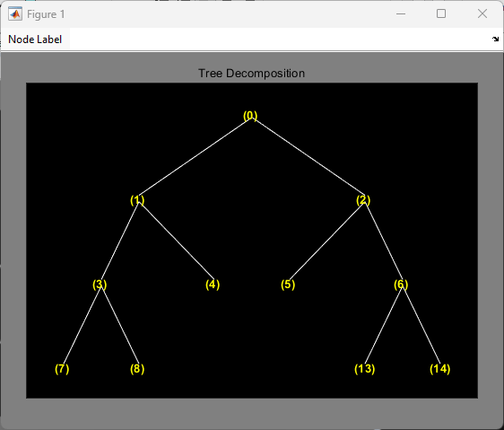Select tree node (1)

(137, 200)
